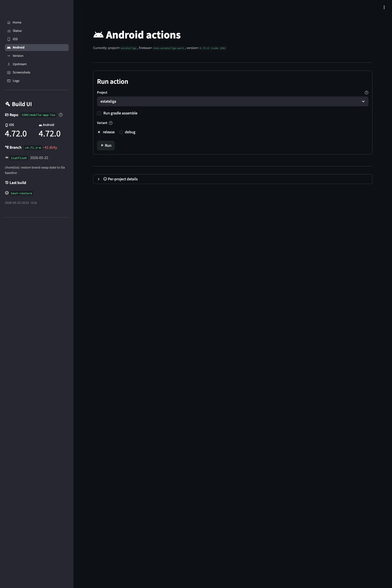Click the Last build history icon
392x588 pixels.
coord(7,183)
